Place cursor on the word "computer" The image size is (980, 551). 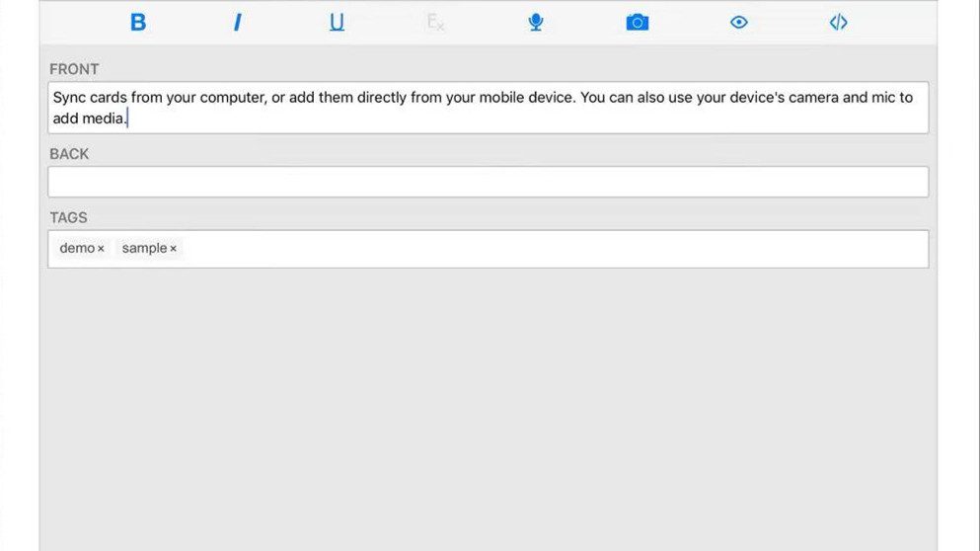click(229, 98)
